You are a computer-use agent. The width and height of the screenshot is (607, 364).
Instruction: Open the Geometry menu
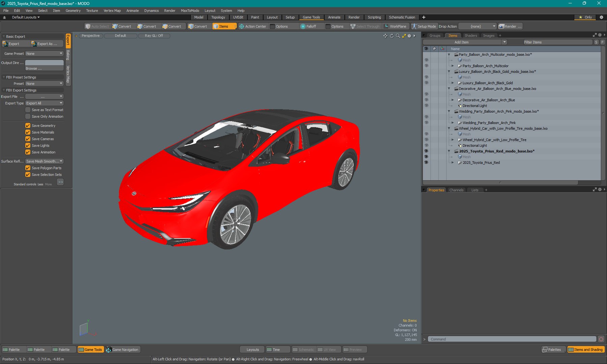[73, 10]
